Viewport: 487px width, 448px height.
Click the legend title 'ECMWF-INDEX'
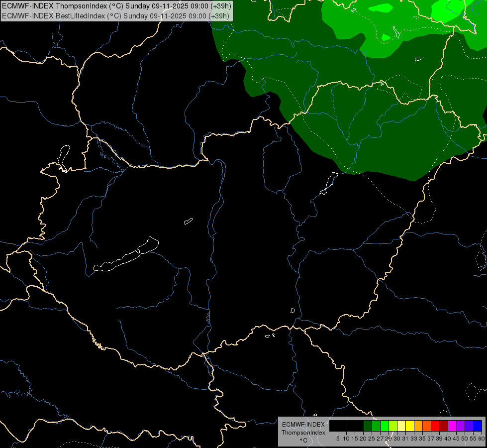click(x=303, y=425)
